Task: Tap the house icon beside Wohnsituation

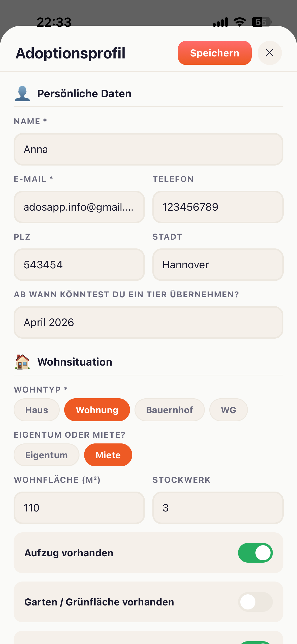Action: click(x=22, y=362)
